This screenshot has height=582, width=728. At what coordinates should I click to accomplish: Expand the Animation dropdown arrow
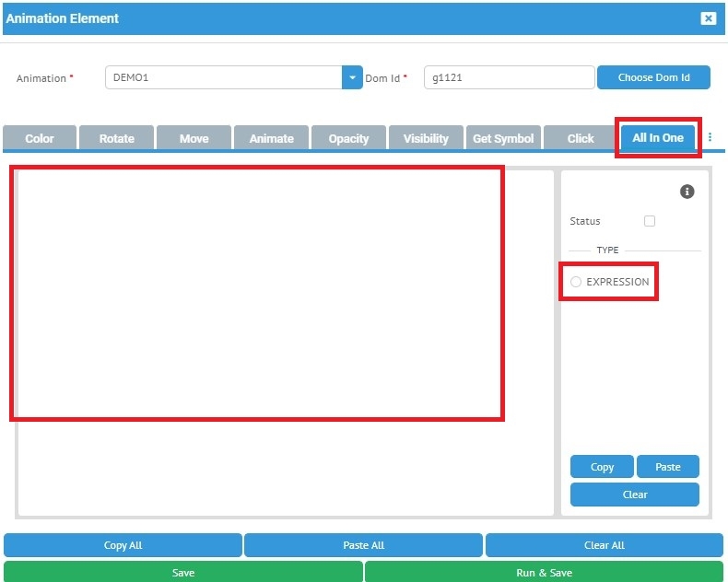[x=352, y=78]
